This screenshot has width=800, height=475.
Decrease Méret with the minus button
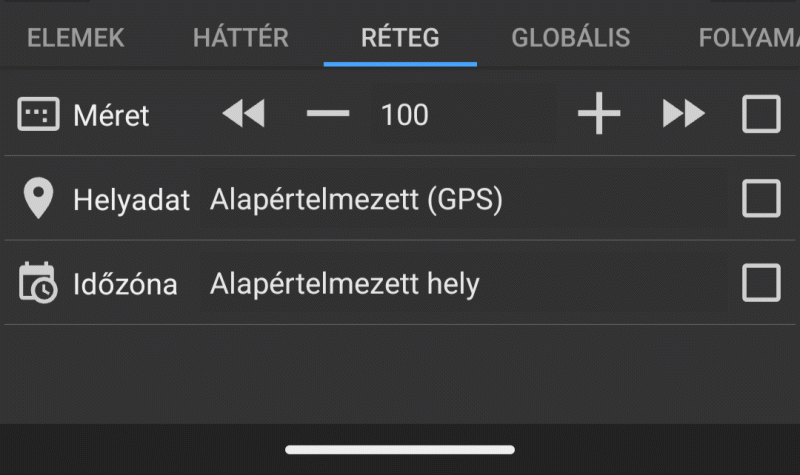click(x=328, y=113)
